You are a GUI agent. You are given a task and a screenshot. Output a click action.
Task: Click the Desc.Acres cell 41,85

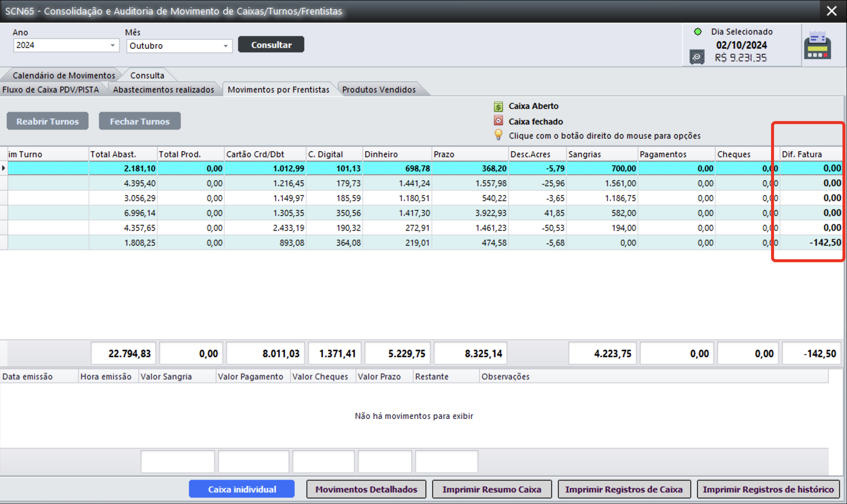(538, 213)
